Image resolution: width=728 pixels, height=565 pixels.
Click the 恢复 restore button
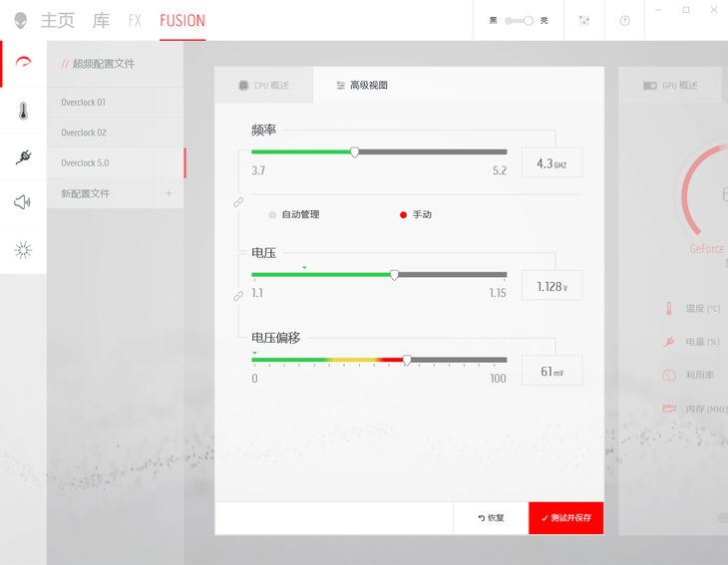pyautogui.click(x=491, y=518)
